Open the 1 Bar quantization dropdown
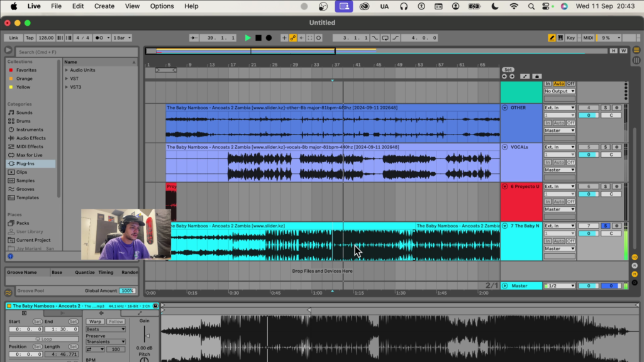The width and height of the screenshot is (644, 362). coord(122,38)
